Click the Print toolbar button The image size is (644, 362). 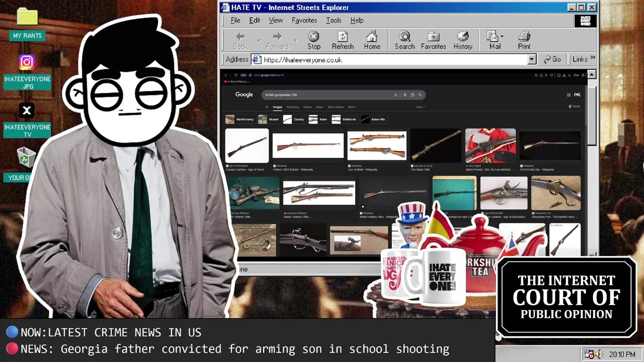click(x=524, y=40)
